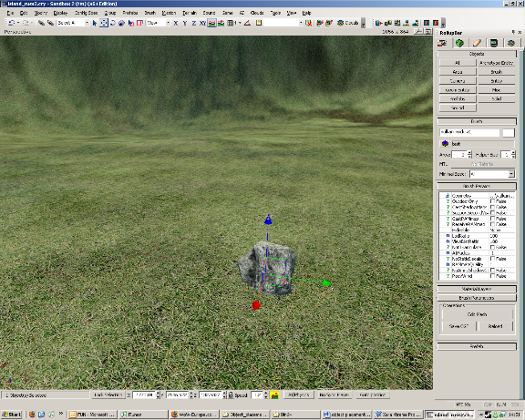Constrain movement to the XY plane

pyautogui.click(x=202, y=23)
